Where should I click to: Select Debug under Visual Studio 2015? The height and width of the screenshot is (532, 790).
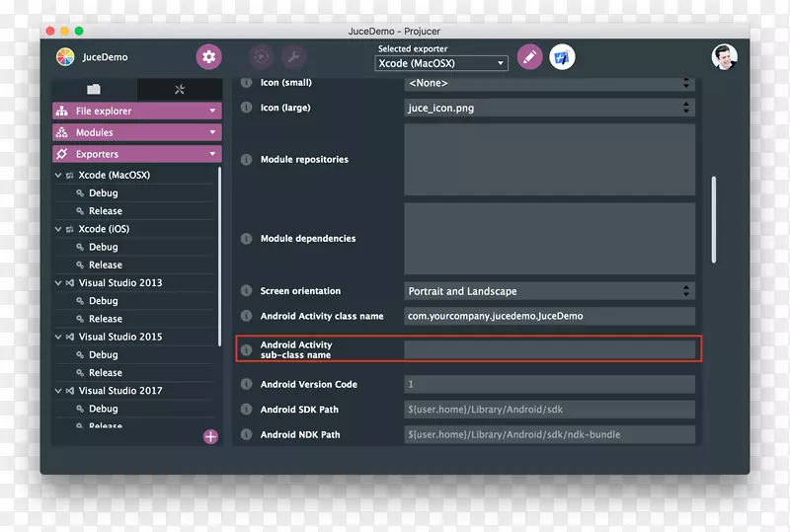click(x=104, y=354)
